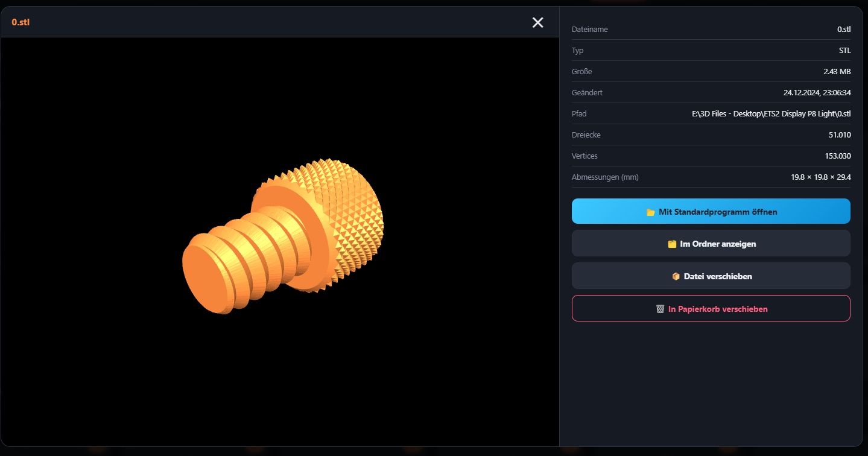868x456 pixels.
Task: Click Im Ordner anzeigen button
Action: click(711, 244)
